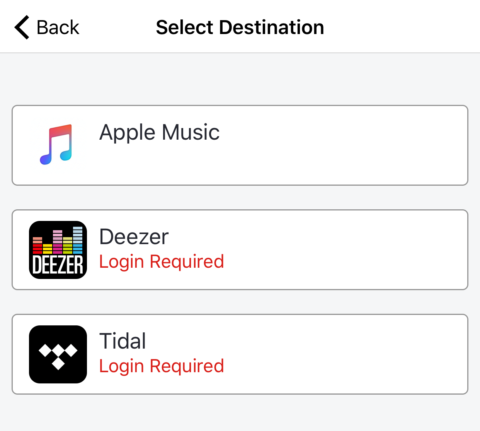Click the Select Destination header title

240,27
